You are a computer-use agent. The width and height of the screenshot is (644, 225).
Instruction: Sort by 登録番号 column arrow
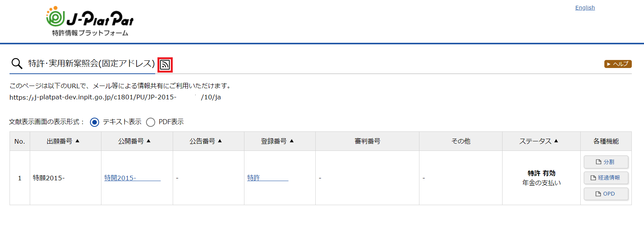292,141
